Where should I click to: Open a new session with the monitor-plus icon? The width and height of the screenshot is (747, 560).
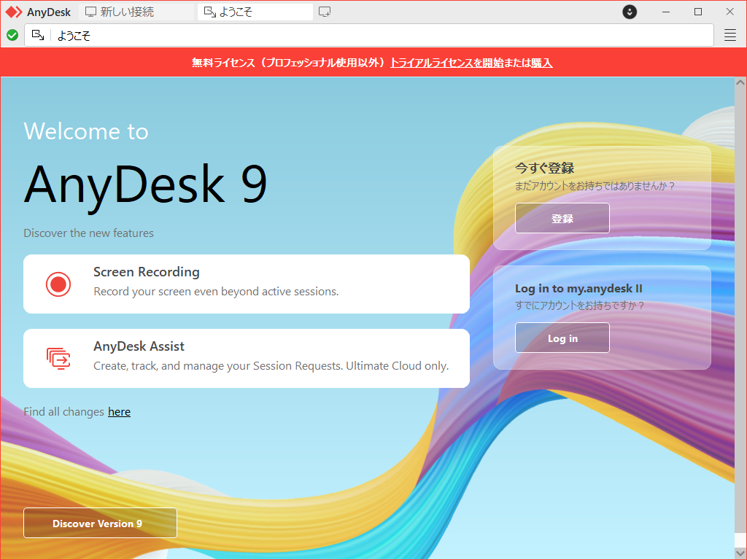tap(324, 12)
